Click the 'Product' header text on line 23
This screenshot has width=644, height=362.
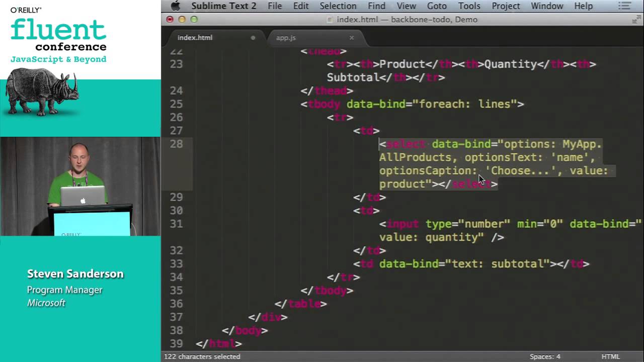(x=403, y=64)
